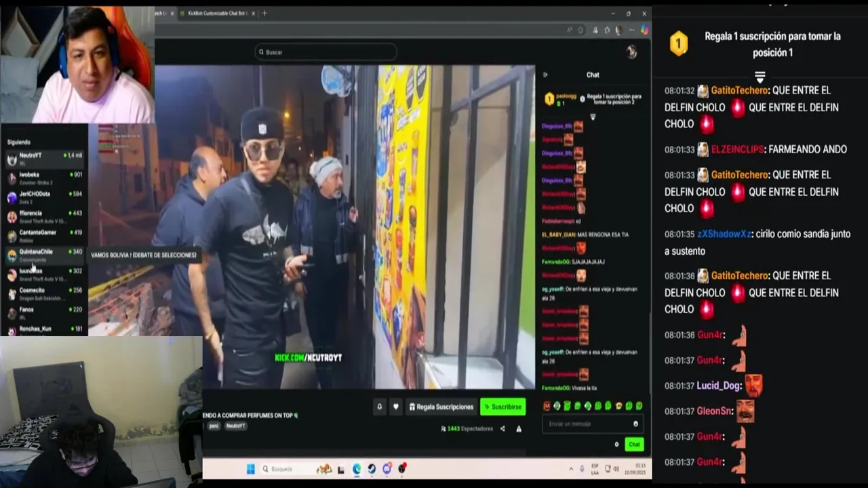The height and width of the screenshot is (488, 868).
Task: Click GatitoTechero username at 08:01:32
Action: coord(740,90)
